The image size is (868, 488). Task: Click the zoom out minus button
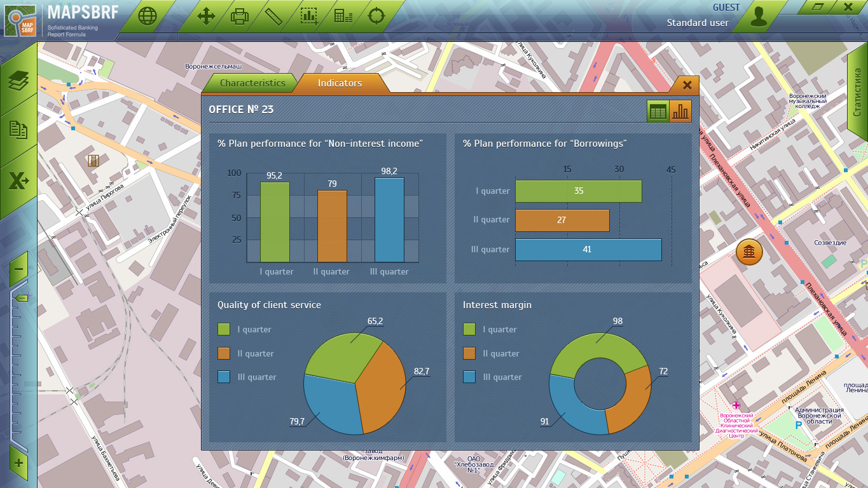[x=18, y=269]
